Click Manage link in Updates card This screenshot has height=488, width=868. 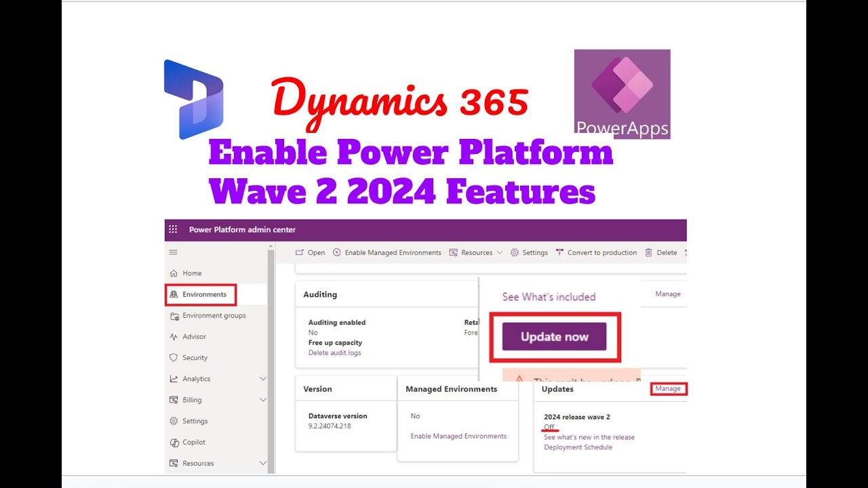pyautogui.click(x=668, y=388)
